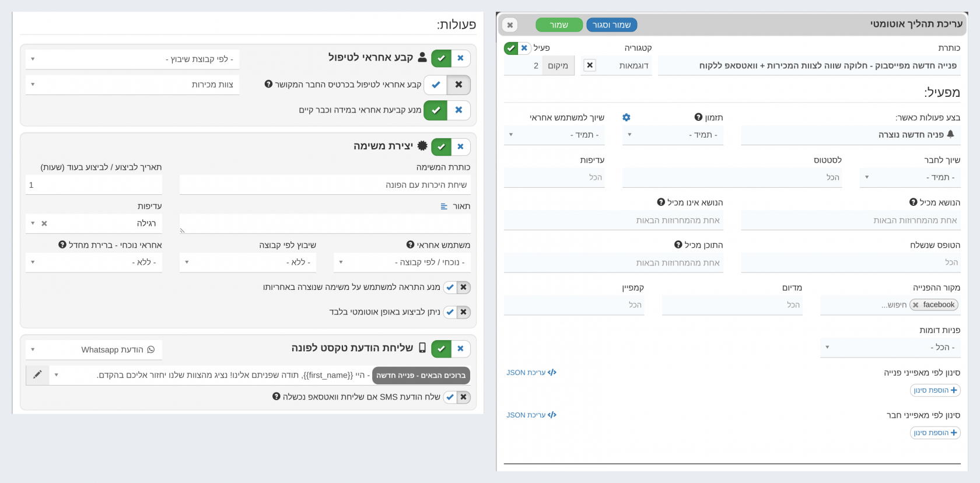Click the help icon next to התוכן מכיל

click(x=678, y=245)
